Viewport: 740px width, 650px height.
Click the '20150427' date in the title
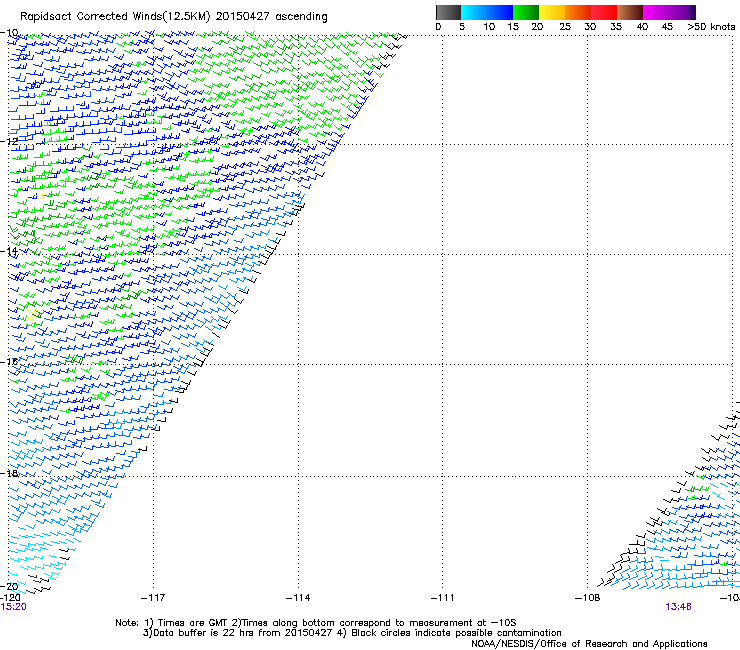pos(243,17)
